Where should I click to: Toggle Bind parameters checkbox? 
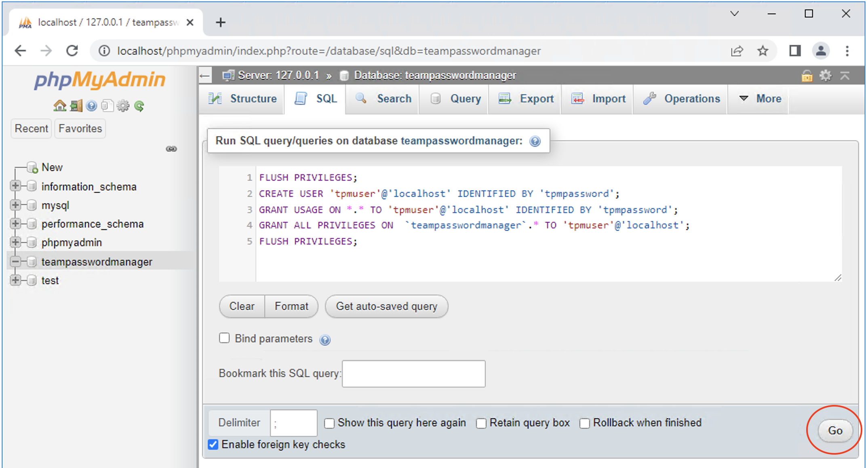click(224, 338)
